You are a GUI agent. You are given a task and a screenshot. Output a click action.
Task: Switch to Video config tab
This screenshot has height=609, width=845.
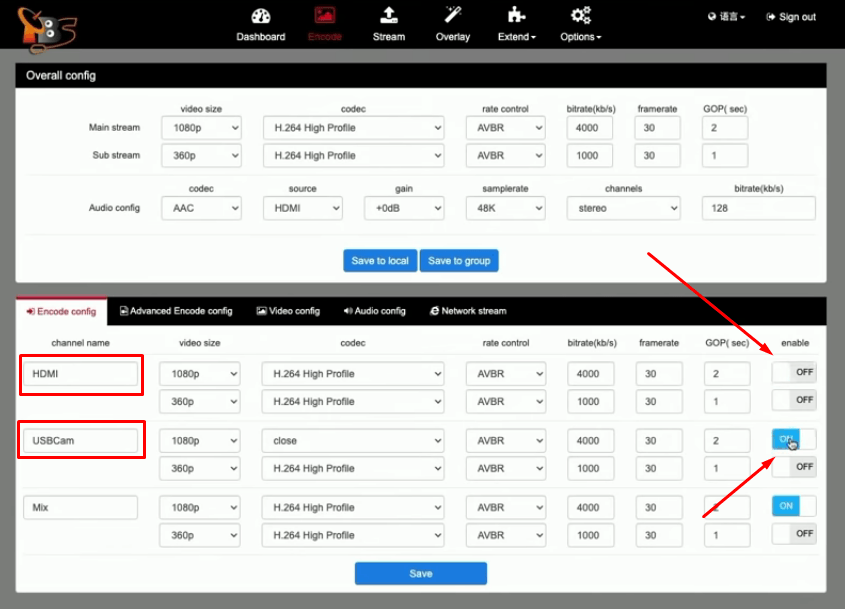288,311
